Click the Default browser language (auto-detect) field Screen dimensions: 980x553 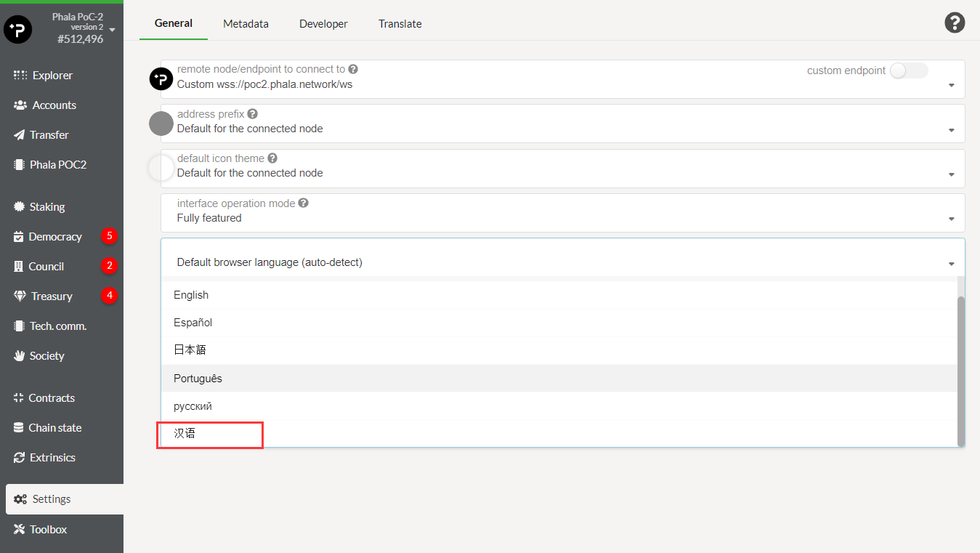[x=563, y=257]
